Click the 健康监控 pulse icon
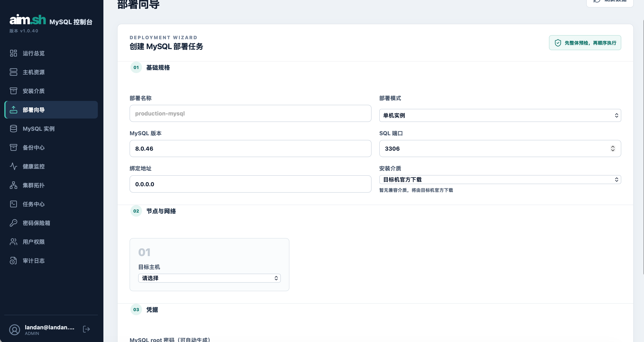The width and height of the screenshot is (644, 342). tap(14, 166)
